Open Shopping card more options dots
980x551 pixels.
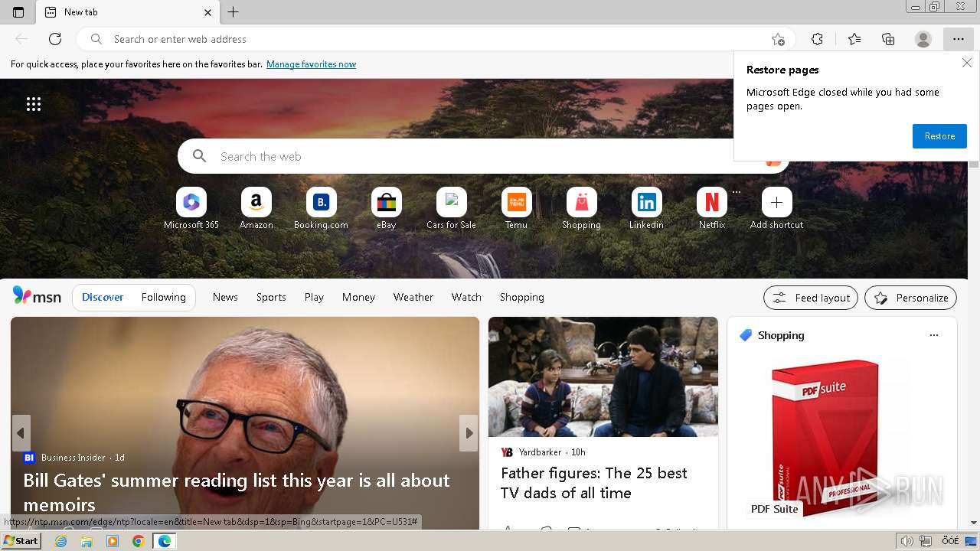[x=933, y=335]
